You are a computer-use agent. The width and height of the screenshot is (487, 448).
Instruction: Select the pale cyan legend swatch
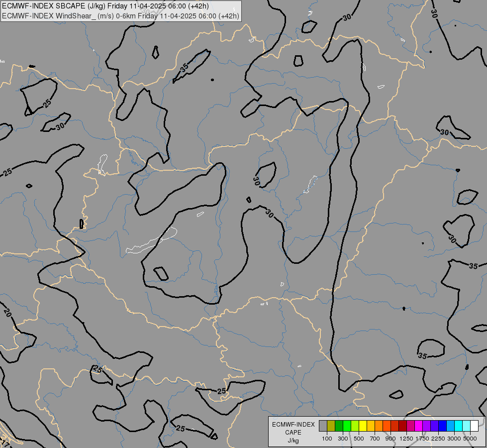click(467, 426)
